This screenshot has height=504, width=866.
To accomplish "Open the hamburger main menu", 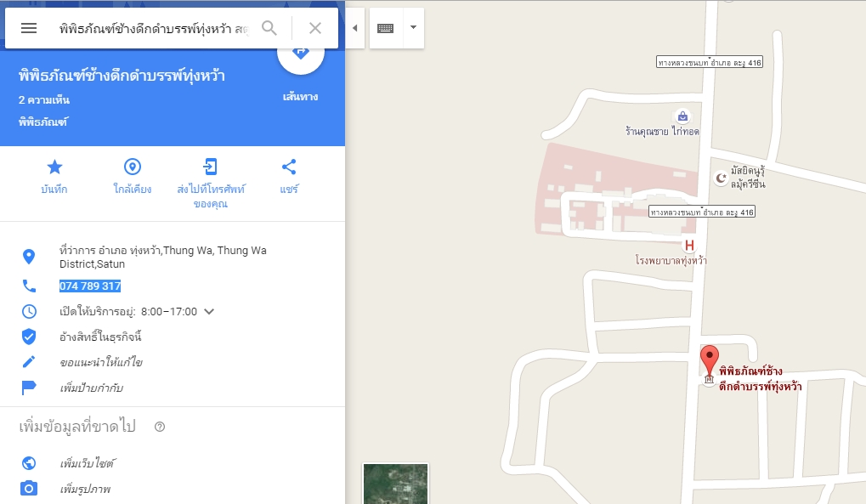I will click(x=29, y=28).
